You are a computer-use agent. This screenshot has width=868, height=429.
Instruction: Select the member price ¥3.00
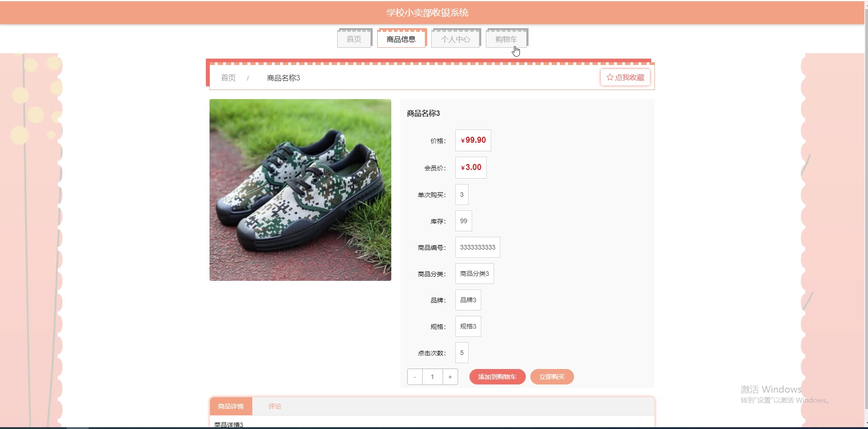click(471, 168)
